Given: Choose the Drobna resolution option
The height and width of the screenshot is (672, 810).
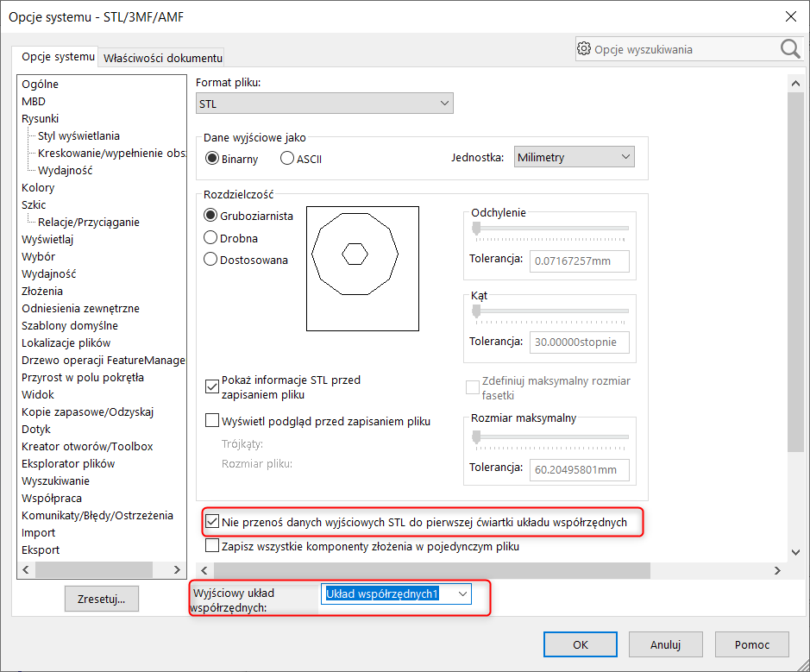Looking at the screenshot, I should click(x=210, y=238).
